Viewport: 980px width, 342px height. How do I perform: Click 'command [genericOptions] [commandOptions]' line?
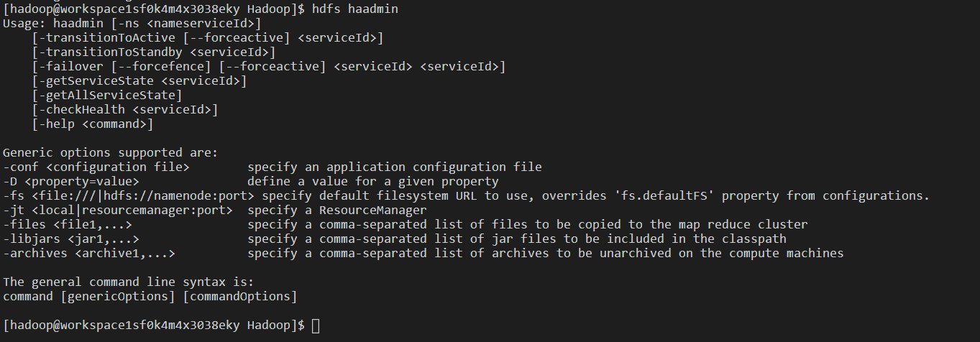[150, 296]
